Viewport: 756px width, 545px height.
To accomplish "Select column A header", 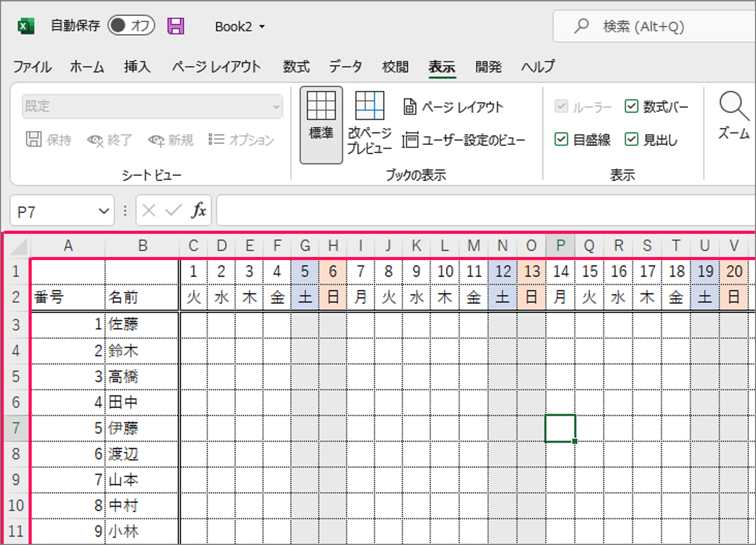I will (x=68, y=246).
